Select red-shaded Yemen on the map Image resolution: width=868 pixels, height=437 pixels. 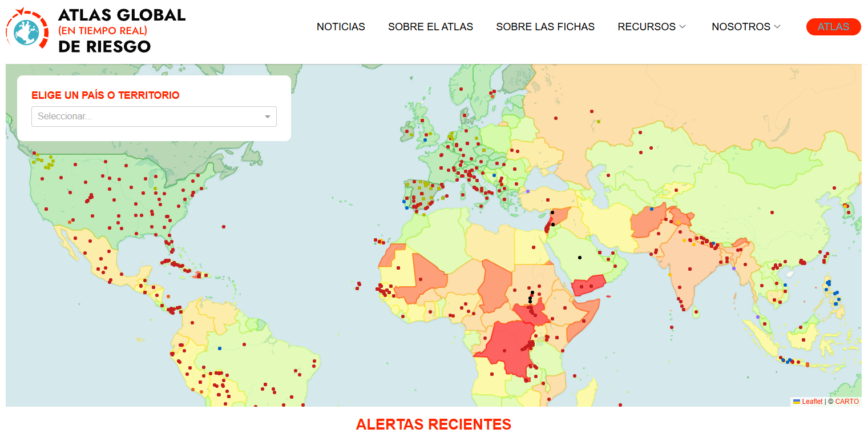[x=588, y=285]
